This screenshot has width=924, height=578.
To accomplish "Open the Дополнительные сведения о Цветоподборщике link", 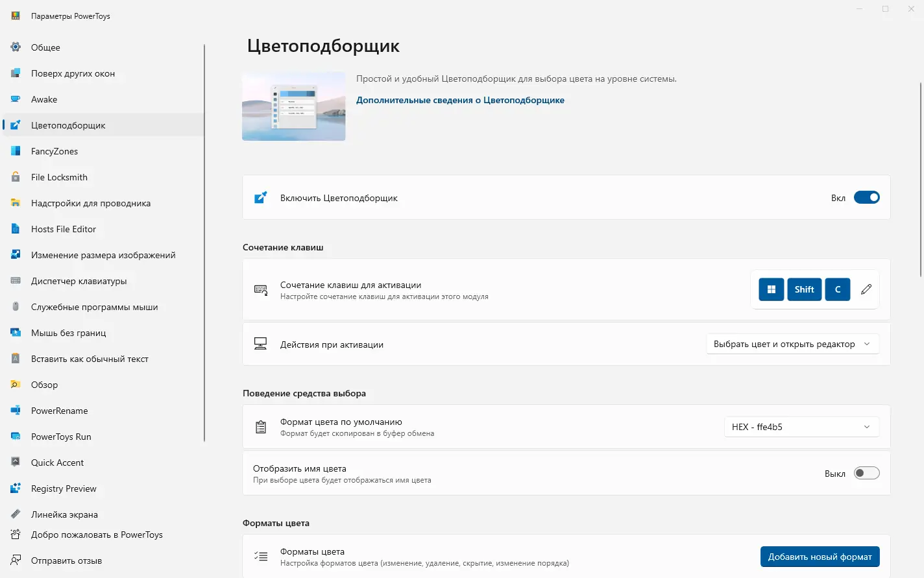I will [x=460, y=100].
